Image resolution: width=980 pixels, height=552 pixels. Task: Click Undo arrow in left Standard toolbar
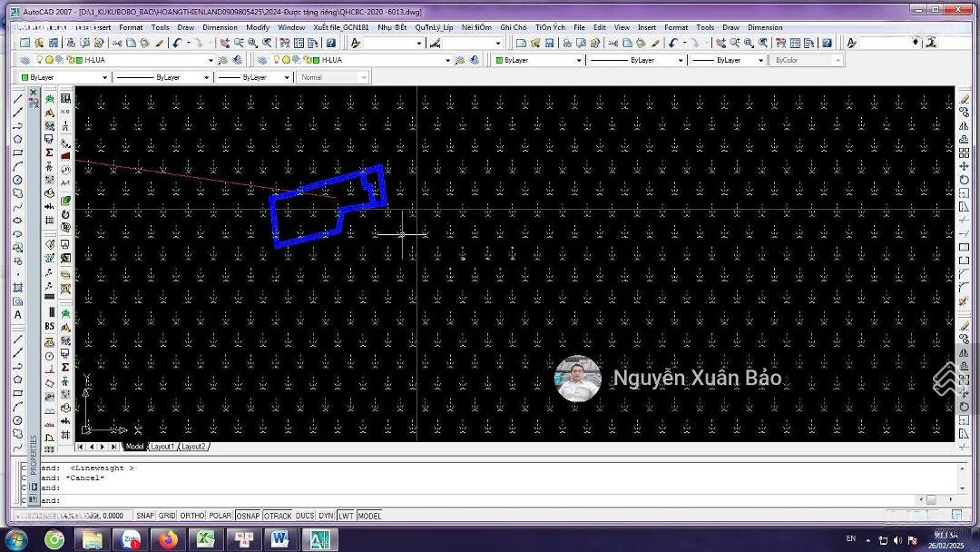point(178,44)
